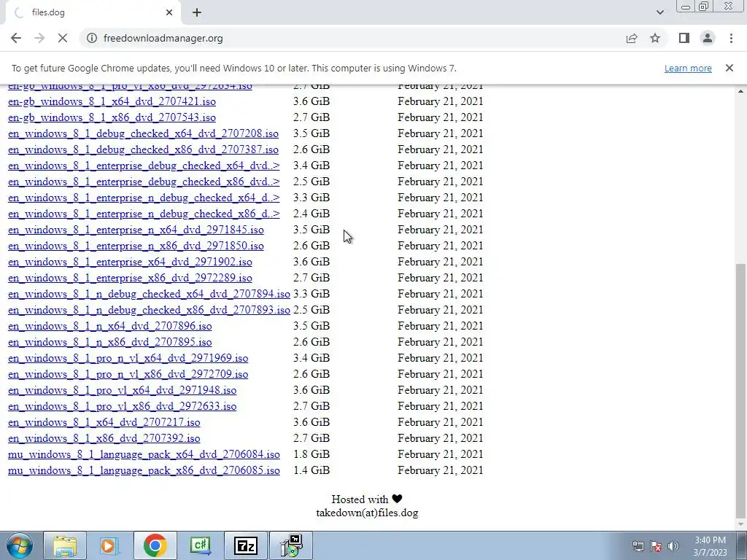Image resolution: width=747 pixels, height=560 pixels.
Task: Open 7-Zip from the taskbar
Action: [x=245, y=545]
